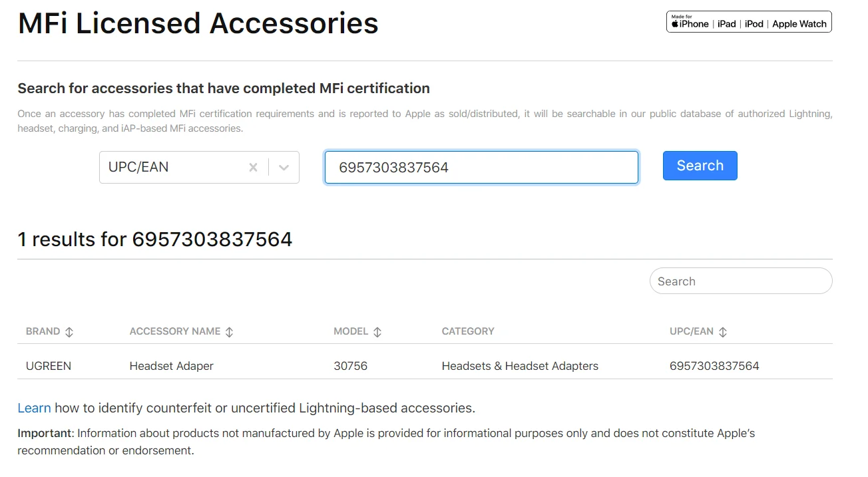
Task: Click the CATEGORY column header
Action: (x=468, y=331)
